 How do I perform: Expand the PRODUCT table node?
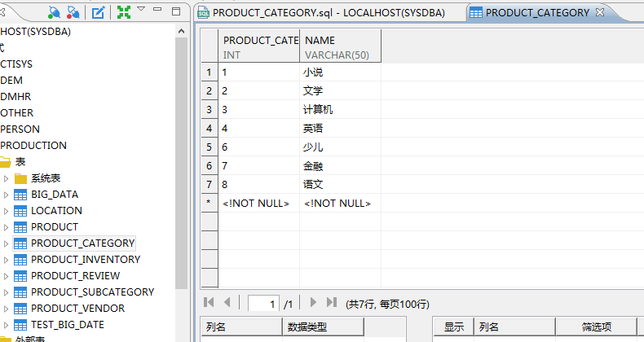point(6,227)
